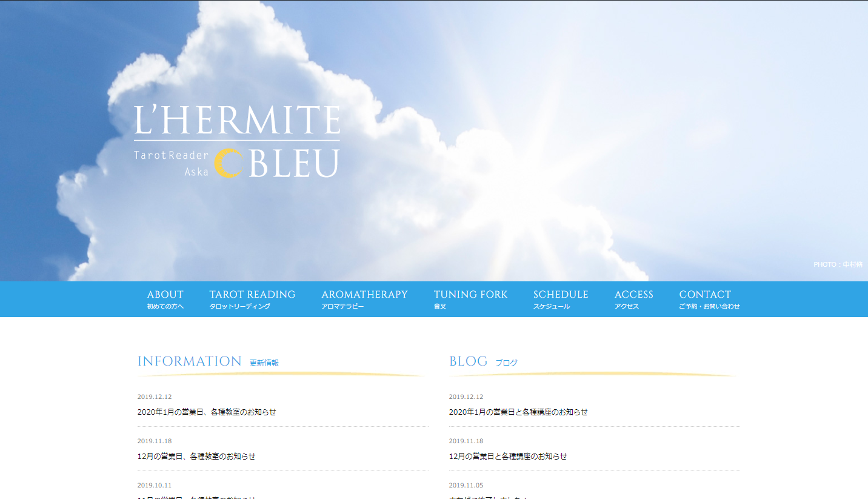Go to the TAROT READING page
The height and width of the screenshot is (499, 868).
pos(252,300)
